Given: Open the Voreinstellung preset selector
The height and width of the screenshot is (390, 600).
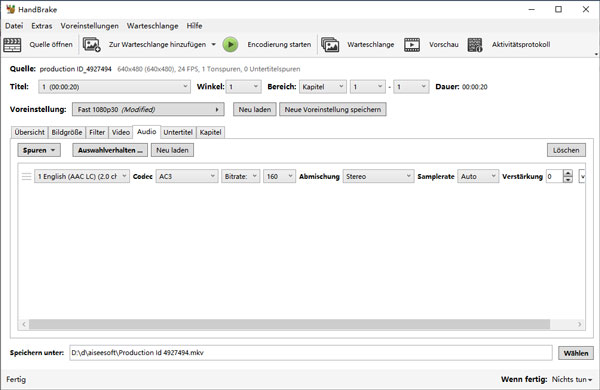Looking at the screenshot, I should (148, 109).
